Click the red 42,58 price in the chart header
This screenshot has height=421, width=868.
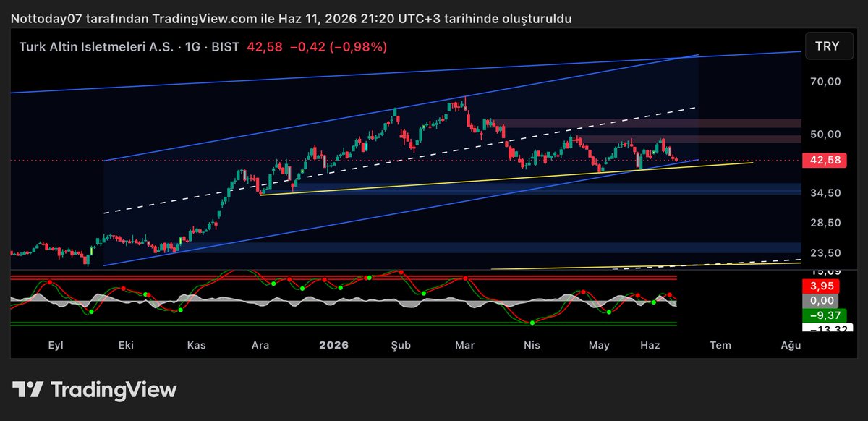[x=265, y=47]
